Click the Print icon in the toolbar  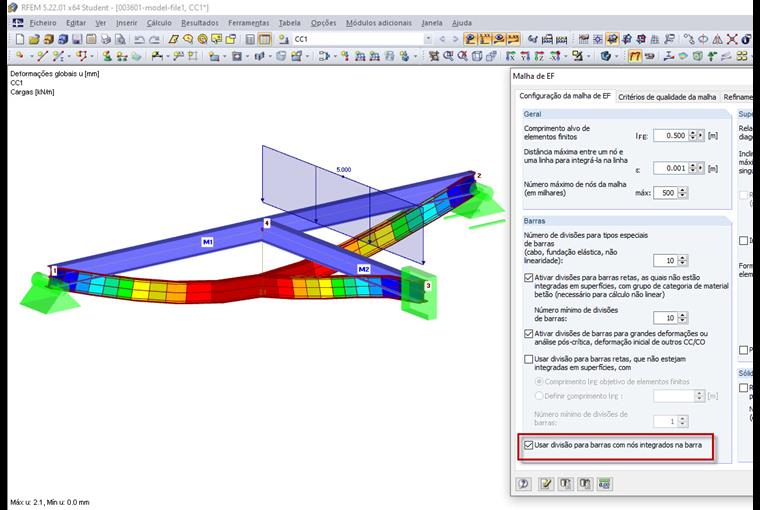[x=106, y=39]
